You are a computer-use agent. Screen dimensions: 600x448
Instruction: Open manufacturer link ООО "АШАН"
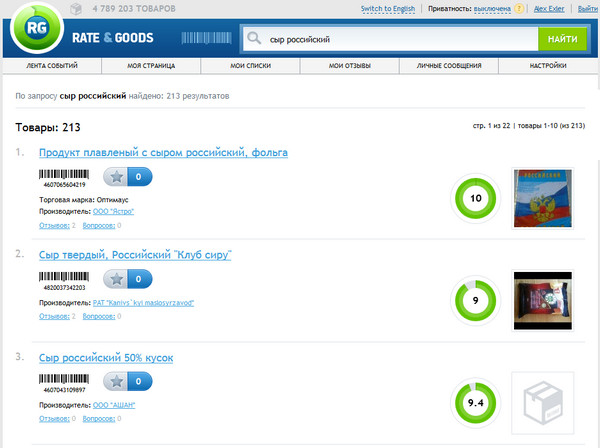113,404
